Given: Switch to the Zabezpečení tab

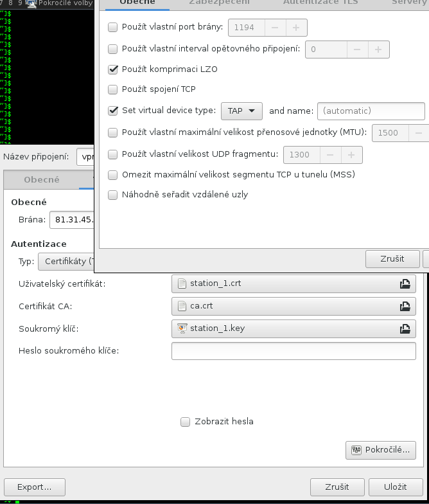Looking at the screenshot, I should coord(219,3).
